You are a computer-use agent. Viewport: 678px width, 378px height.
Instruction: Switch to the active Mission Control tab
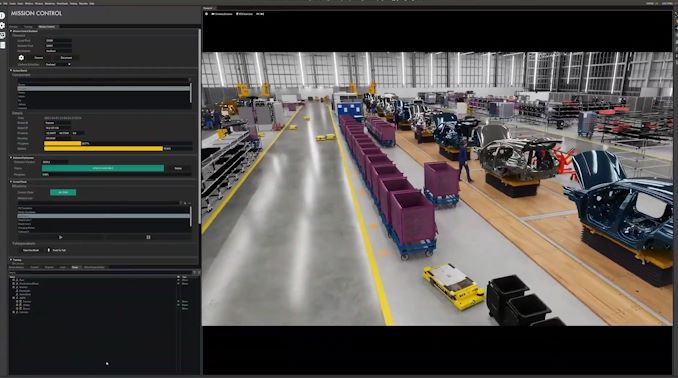click(47, 27)
